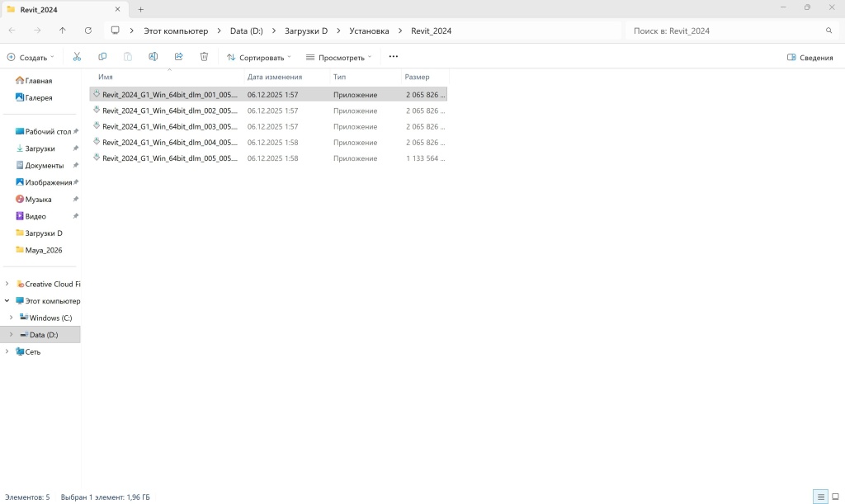This screenshot has width=845, height=504.
Task: Open the three-dots more options menu
Action: [394, 57]
